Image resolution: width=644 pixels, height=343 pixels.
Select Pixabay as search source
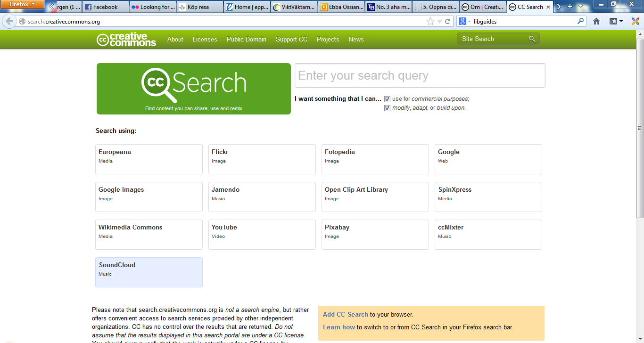pyautogui.click(x=375, y=235)
